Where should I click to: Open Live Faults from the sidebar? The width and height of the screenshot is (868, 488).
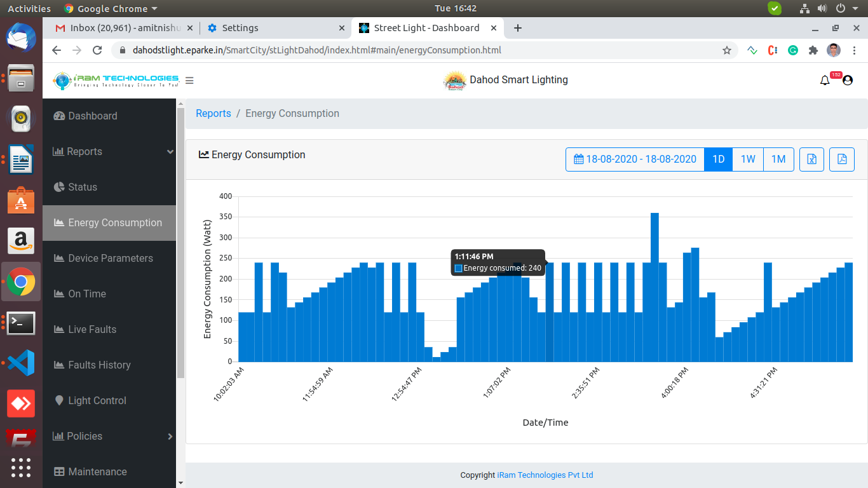click(x=92, y=329)
